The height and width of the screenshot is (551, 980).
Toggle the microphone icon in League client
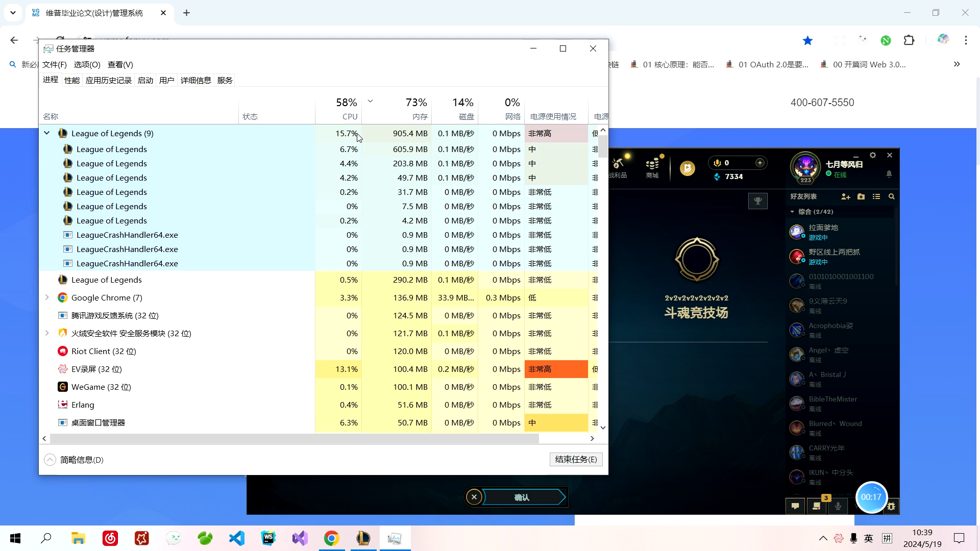[x=838, y=506]
